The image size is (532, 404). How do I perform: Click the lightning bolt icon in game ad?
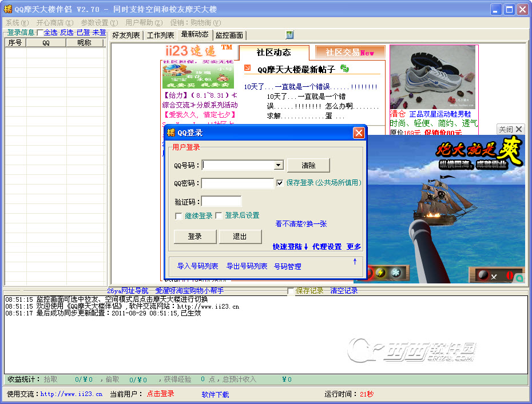pos(380,273)
